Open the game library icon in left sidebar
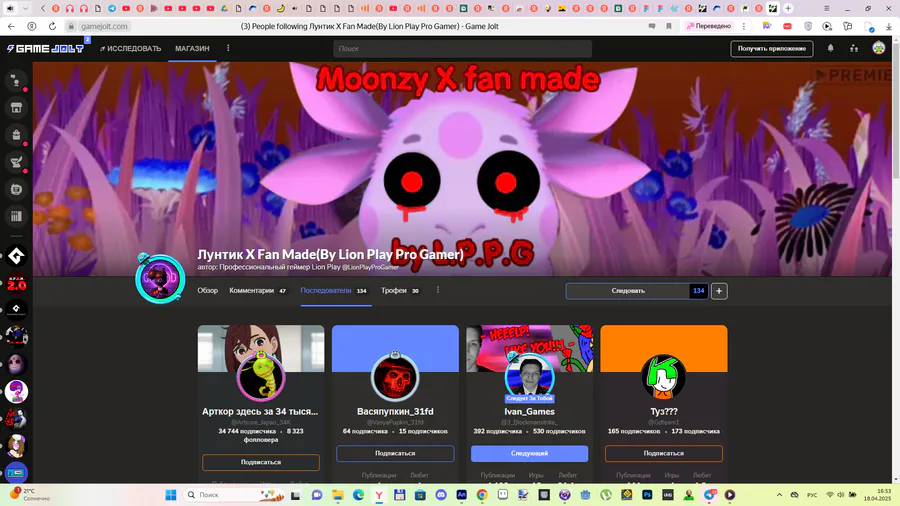 pos(16,189)
